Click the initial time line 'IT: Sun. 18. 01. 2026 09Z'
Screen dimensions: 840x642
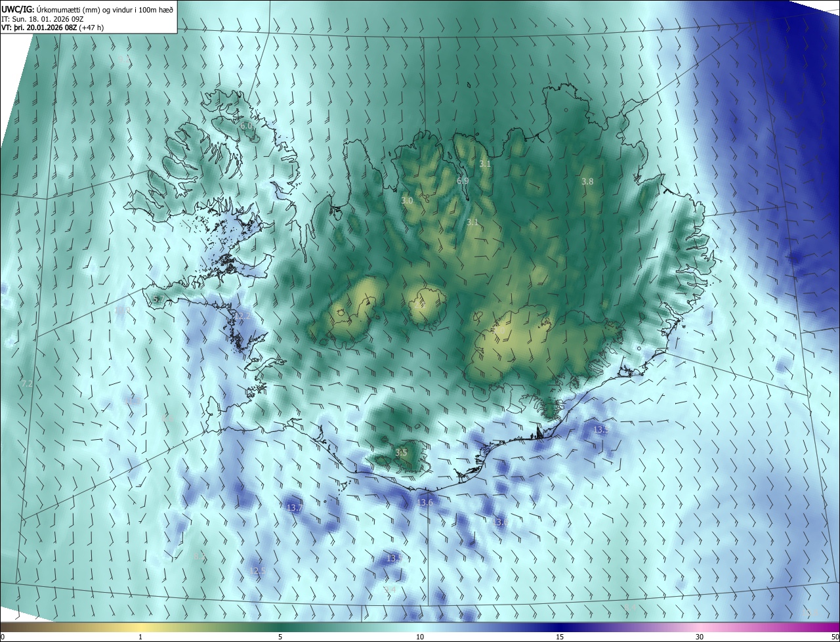(x=41, y=18)
